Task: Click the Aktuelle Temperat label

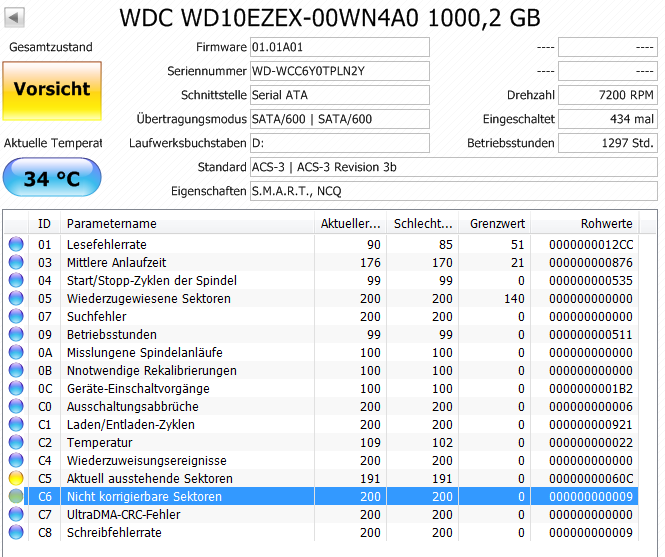Action: point(53,143)
